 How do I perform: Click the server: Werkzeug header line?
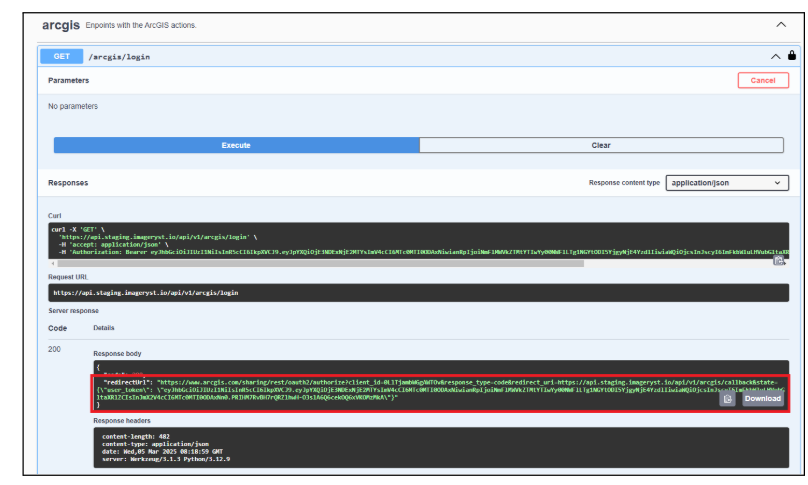(x=166, y=459)
